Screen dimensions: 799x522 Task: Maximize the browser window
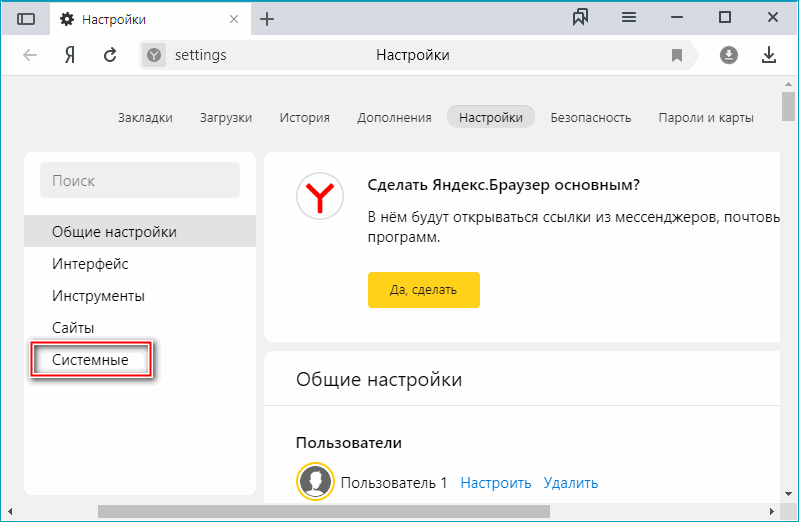725,17
